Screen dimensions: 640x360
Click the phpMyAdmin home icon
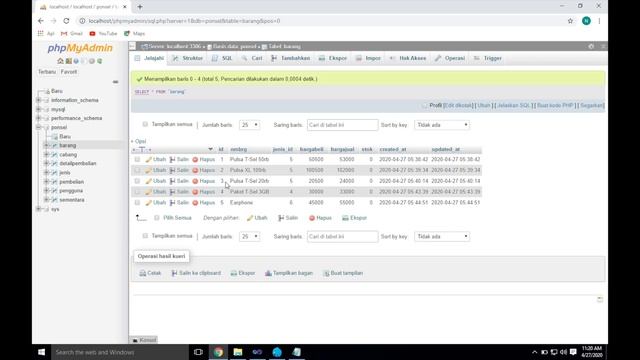60,61
